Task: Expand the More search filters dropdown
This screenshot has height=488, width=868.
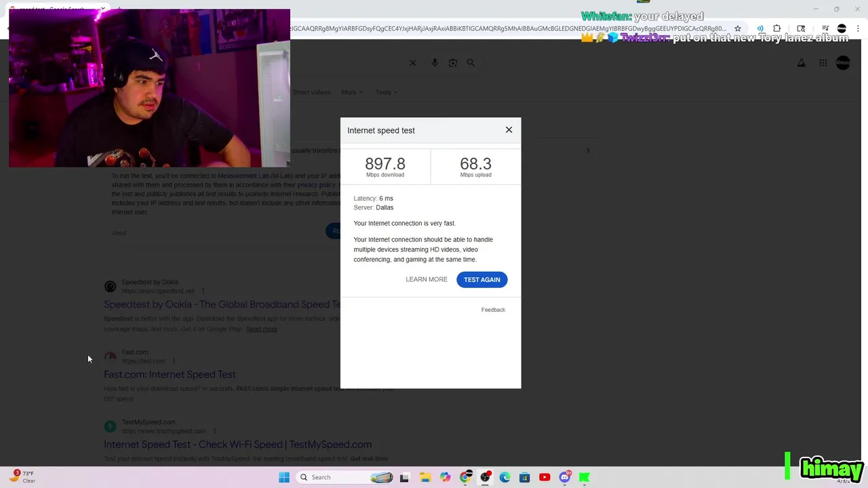Action: point(352,92)
